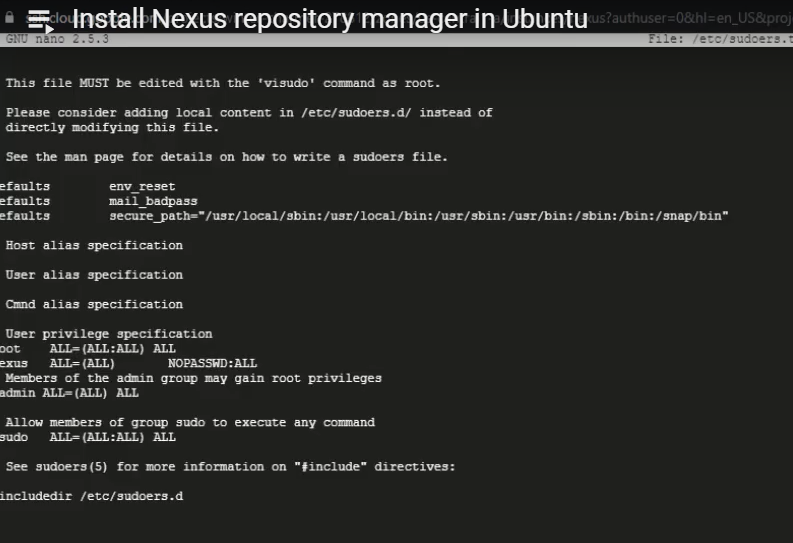Click 'NOPASSWD:ALL' on the nexus line
This screenshot has width=793, height=543.
pyautogui.click(x=212, y=364)
